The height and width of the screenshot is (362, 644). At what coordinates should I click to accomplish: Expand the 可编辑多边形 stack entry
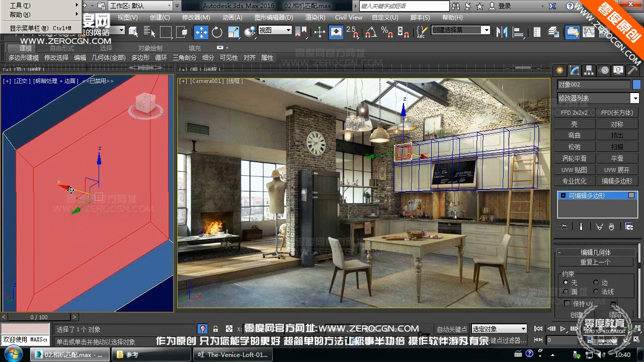[563, 196]
